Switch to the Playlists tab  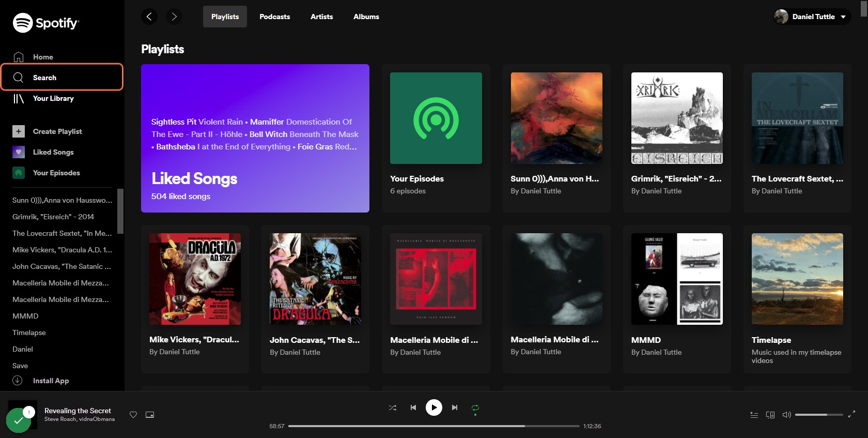pyautogui.click(x=225, y=17)
